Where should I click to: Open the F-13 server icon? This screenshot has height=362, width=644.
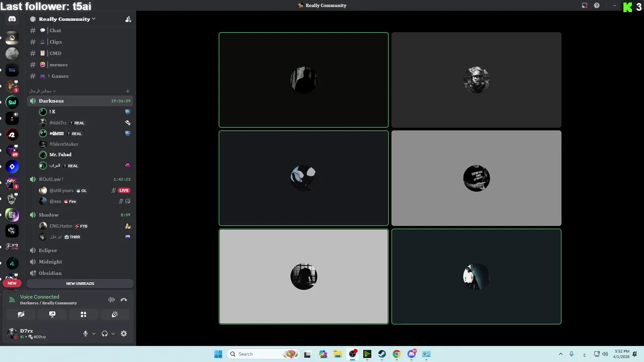[12, 247]
